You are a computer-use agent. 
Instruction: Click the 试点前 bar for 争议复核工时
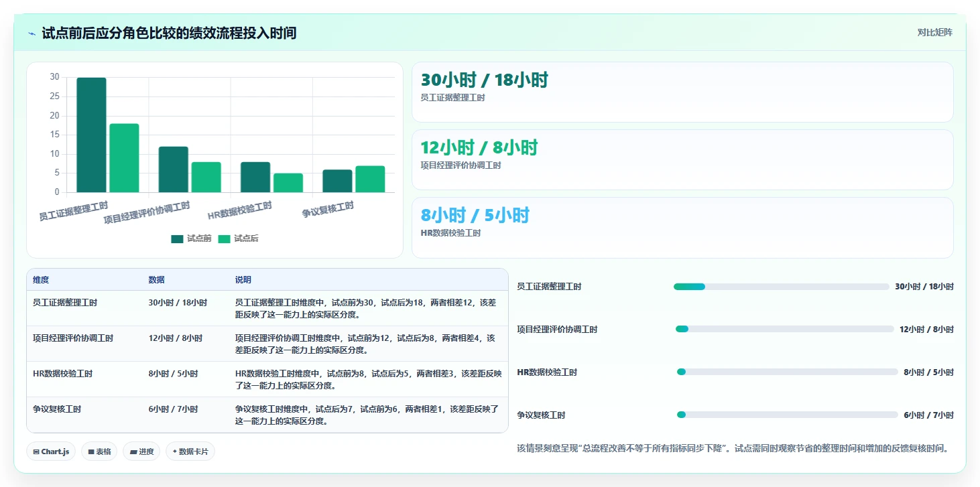(337, 181)
